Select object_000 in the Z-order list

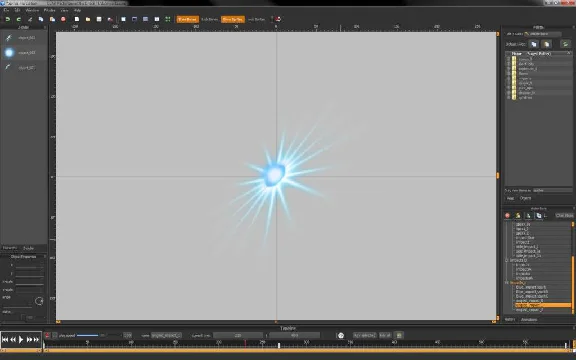pos(24,37)
